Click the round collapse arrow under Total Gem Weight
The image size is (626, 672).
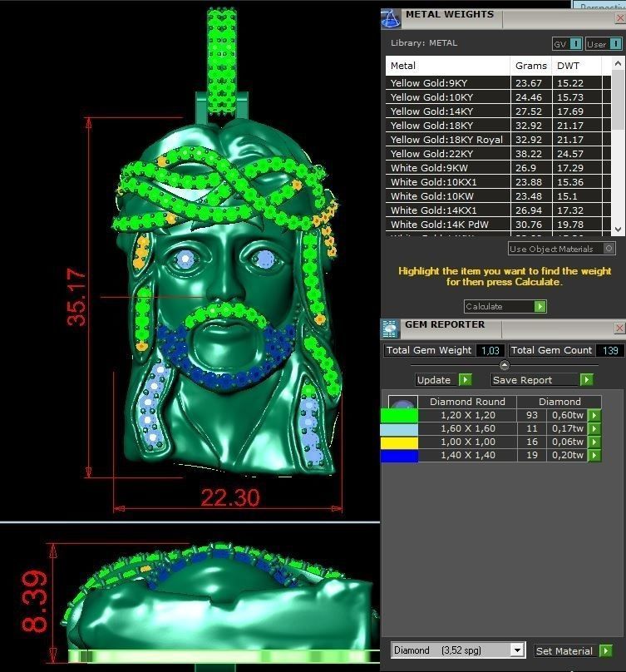[x=505, y=365]
